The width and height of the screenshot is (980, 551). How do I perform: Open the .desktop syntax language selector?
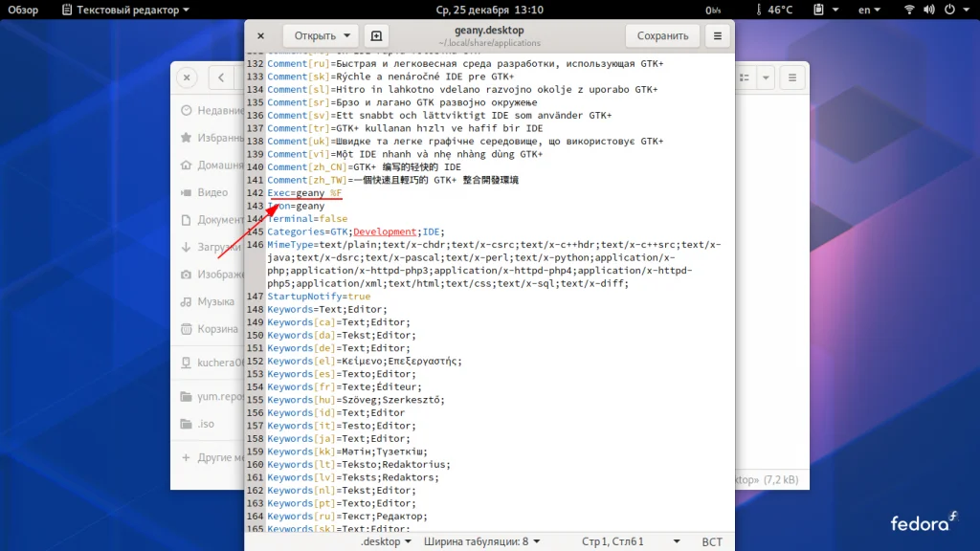click(x=387, y=541)
